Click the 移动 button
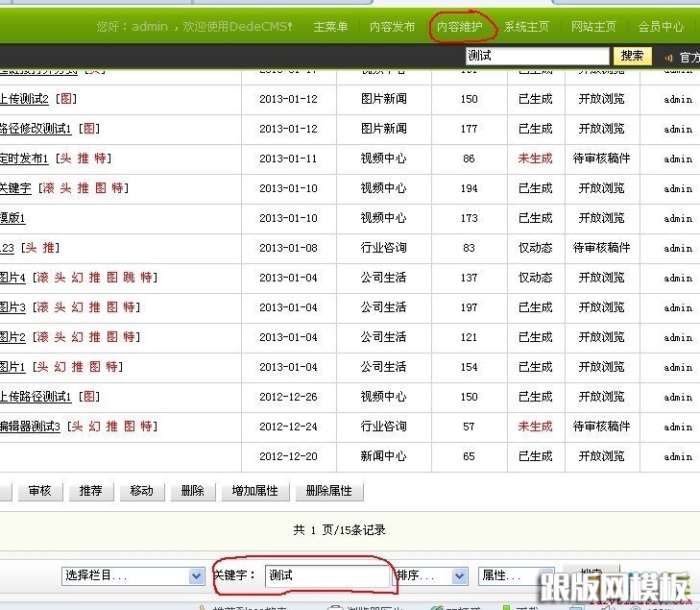This screenshot has width=700, height=610. pyautogui.click(x=141, y=491)
